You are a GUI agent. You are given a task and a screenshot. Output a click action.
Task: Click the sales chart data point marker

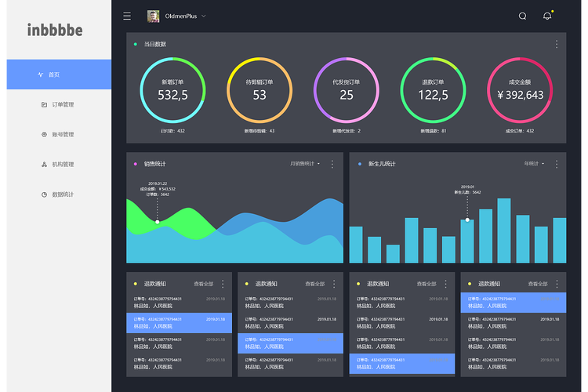[x=158, y=222]
